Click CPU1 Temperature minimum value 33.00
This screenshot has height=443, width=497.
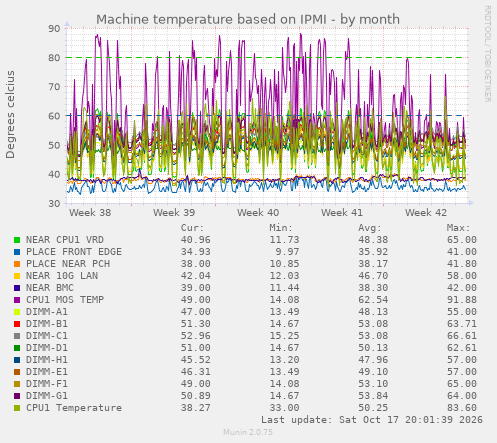click(x=284, y=408)
